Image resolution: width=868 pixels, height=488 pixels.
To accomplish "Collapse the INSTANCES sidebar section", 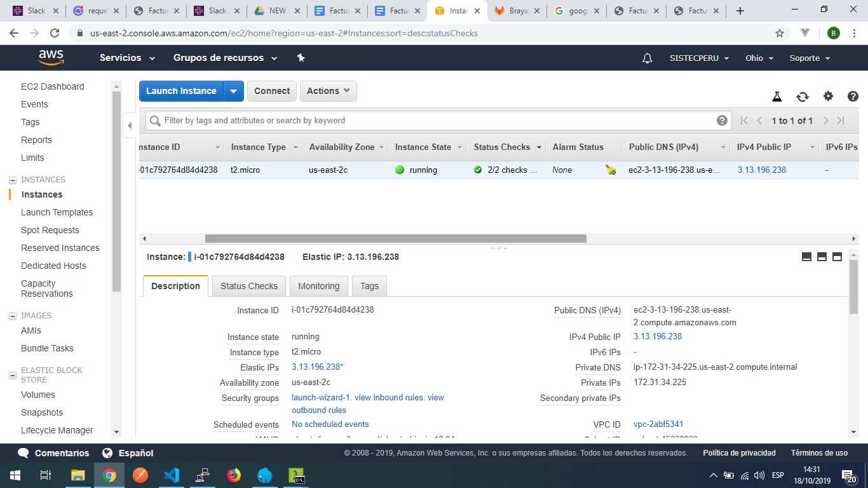I will [x=13, y=180].
